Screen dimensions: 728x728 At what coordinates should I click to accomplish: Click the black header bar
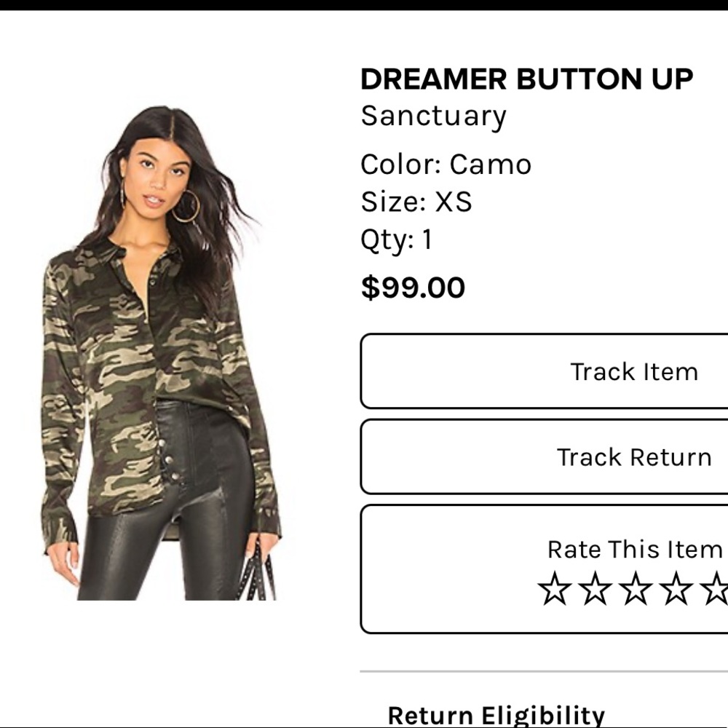(x=364, y=4)
